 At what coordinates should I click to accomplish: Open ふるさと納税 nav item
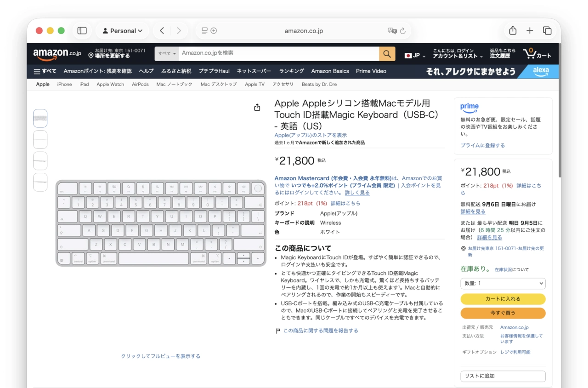click(x=176, y=71)
